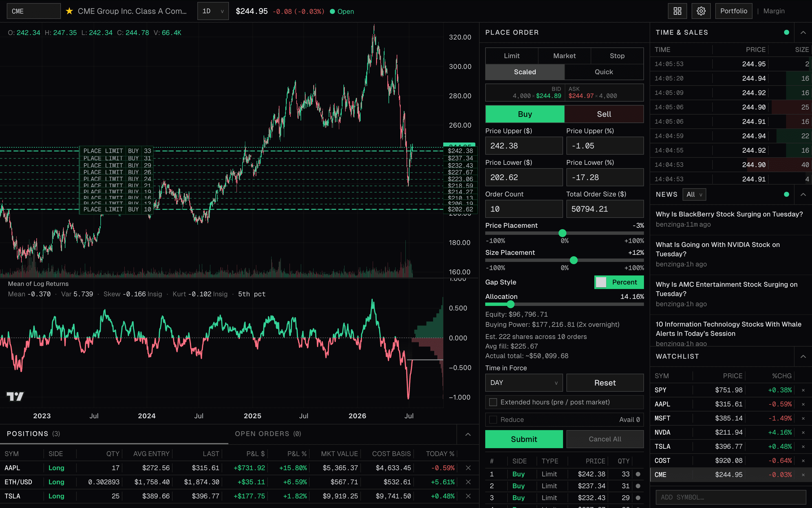Switch to Quick order mode
812x508 pixels.
point(604,72)
